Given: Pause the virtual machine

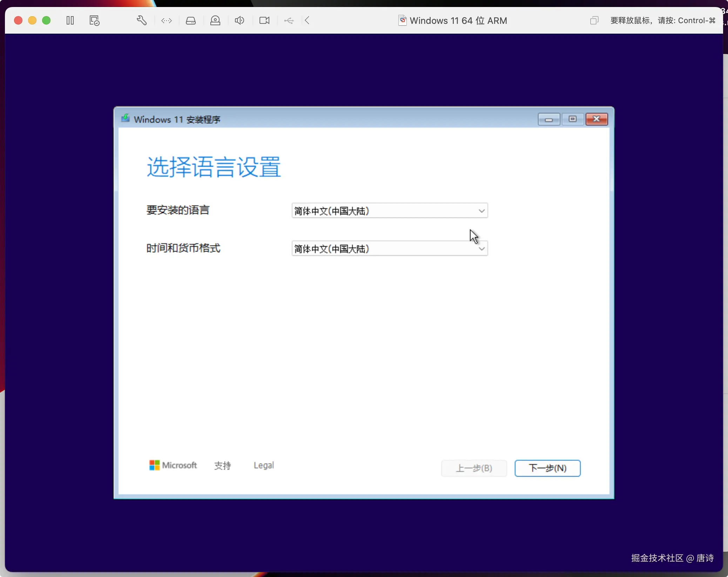Looking at the screenshot, I should (x=70, y=20).
